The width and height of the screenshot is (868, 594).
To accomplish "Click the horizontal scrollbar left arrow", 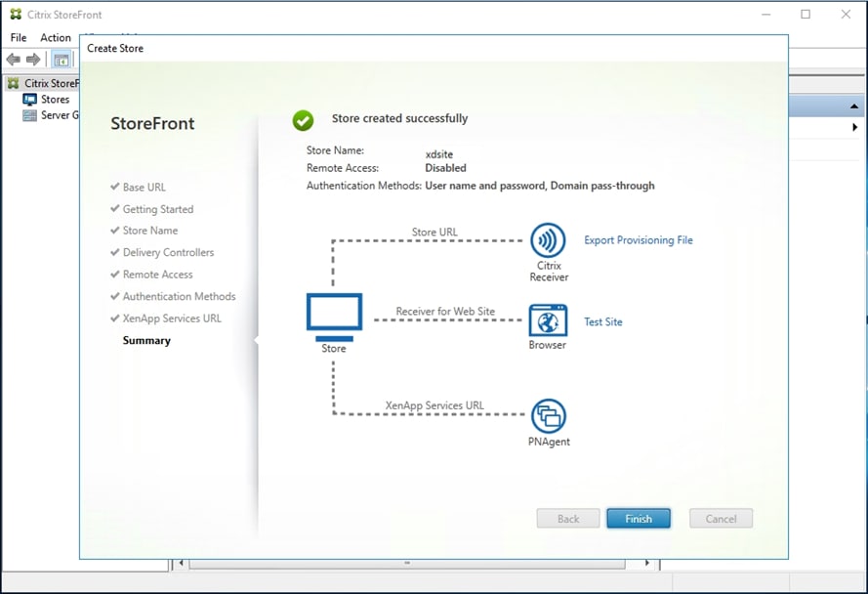I will (x=181, y=563).
